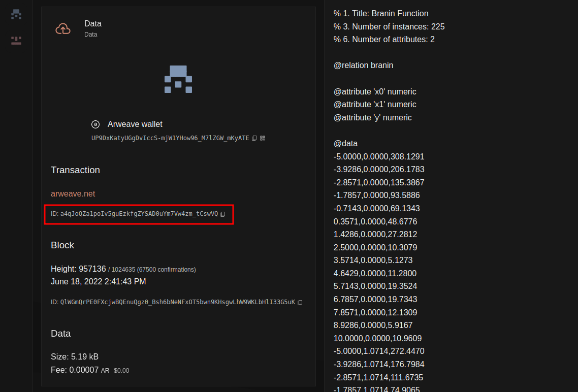Screen dimensions: 578x392
Task: Click the 'Arweave wallet' label
Action: point(135,124)
